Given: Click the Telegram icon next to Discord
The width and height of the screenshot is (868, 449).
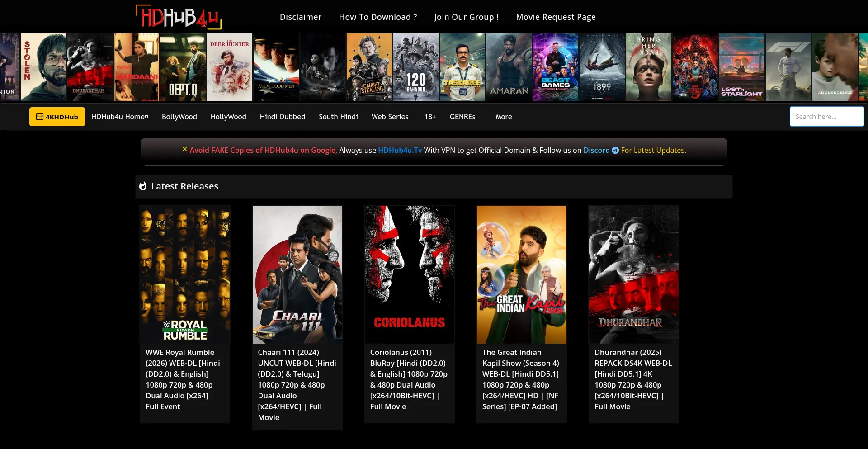Looking at the screenshot, I should click(x=615, y=150).
